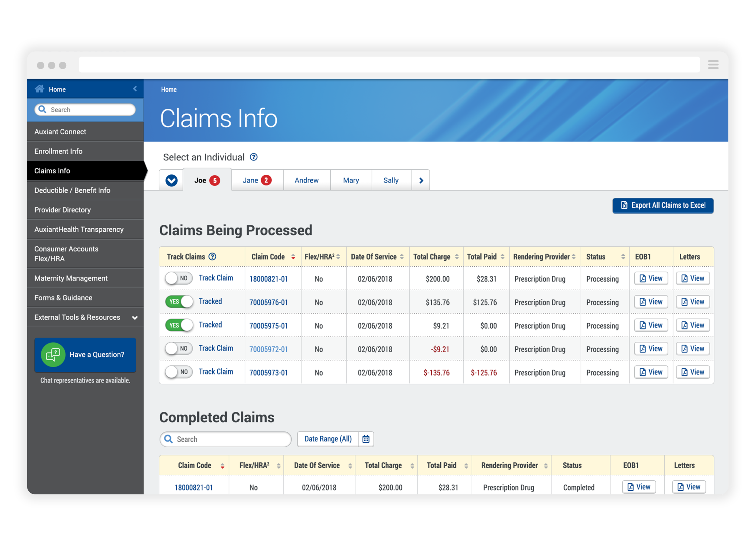Open the browser hamburger menu icon
The height and width of the screenshot is (546, 756).
[x=713, y=64]
